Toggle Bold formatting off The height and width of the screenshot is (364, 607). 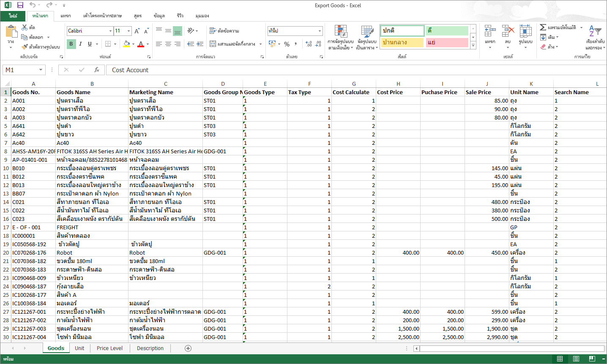point(71,44)
